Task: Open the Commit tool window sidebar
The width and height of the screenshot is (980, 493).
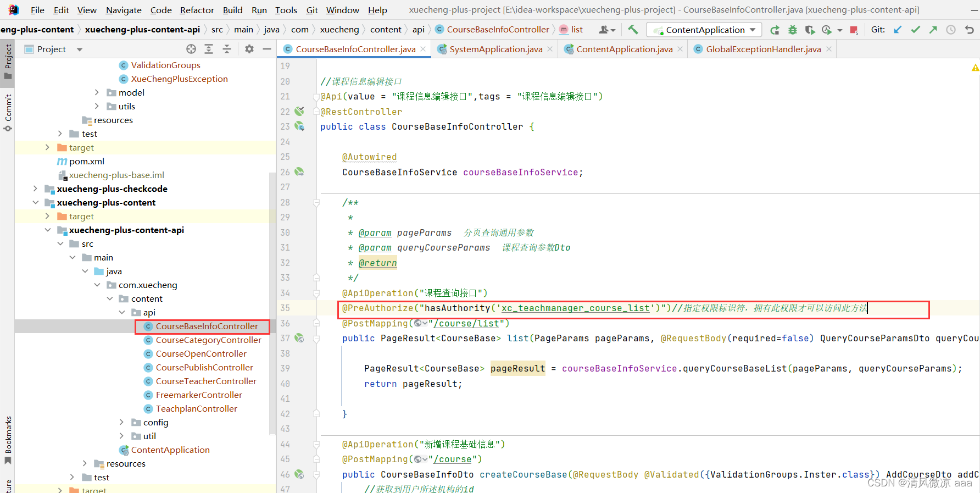Action: tap(8, 113)
